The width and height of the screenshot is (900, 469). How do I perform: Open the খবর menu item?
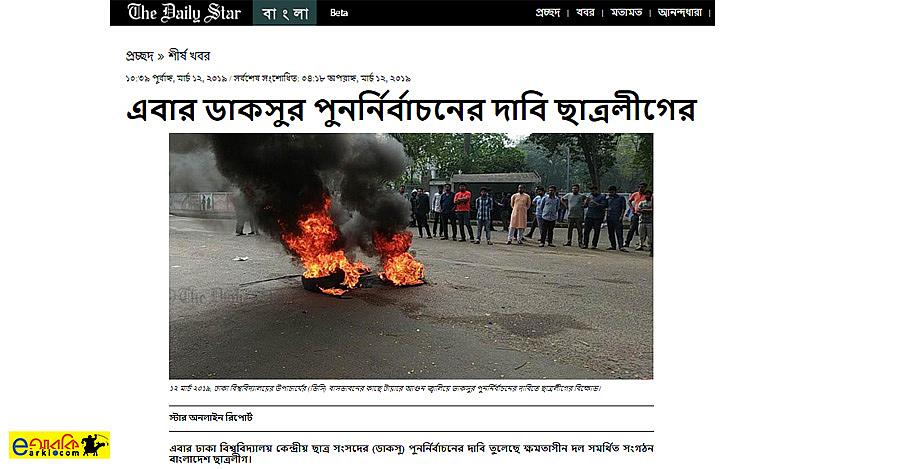(585, 13)
